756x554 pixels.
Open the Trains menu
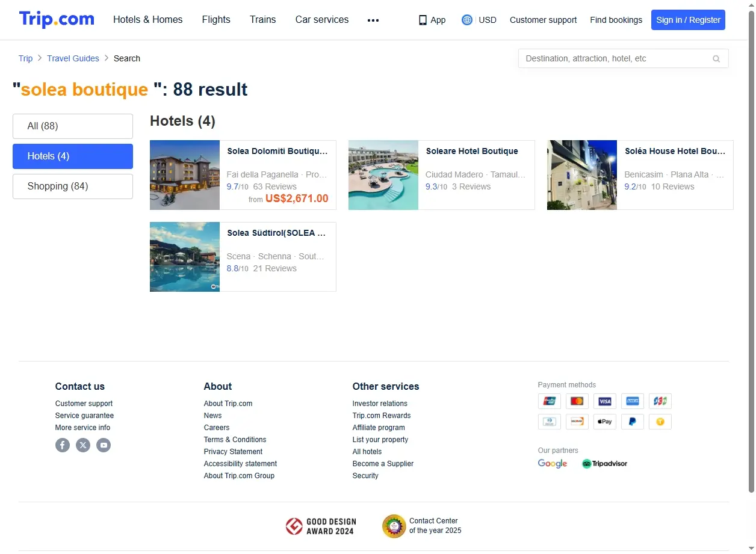[263, 20]
